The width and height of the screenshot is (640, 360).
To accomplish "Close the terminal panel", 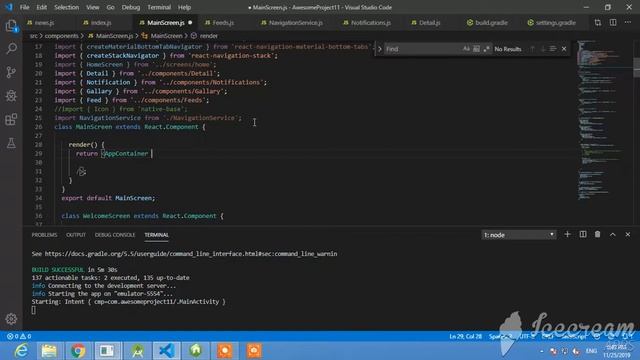I will [x=627, y=234].
